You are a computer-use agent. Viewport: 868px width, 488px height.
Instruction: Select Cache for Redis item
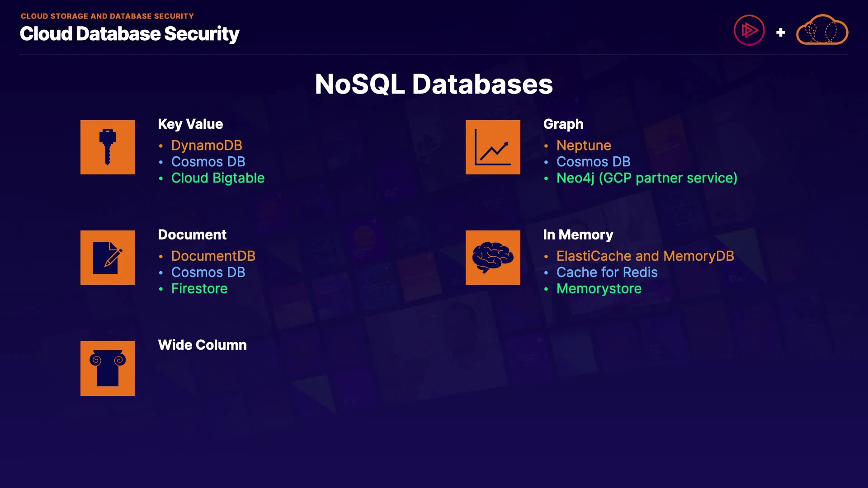pos(607,272)
